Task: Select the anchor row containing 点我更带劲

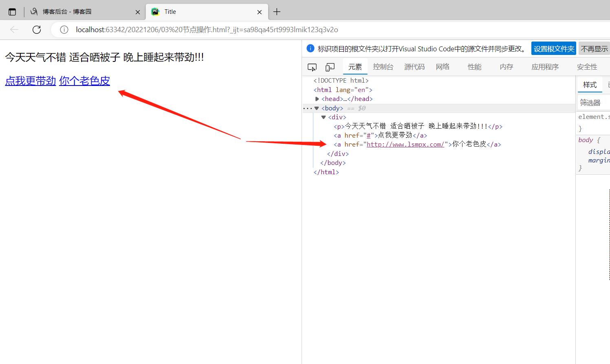Action: tap(381, 135)
